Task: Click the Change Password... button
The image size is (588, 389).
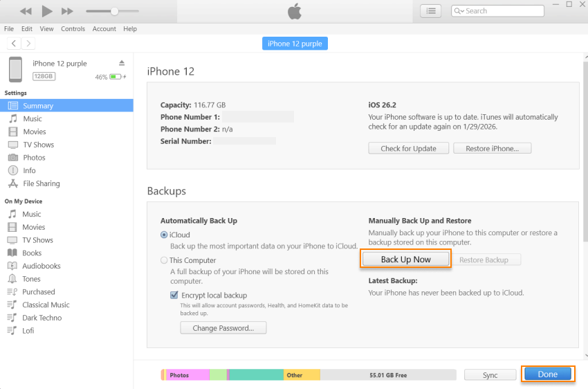Action: (x=223, y=328)
